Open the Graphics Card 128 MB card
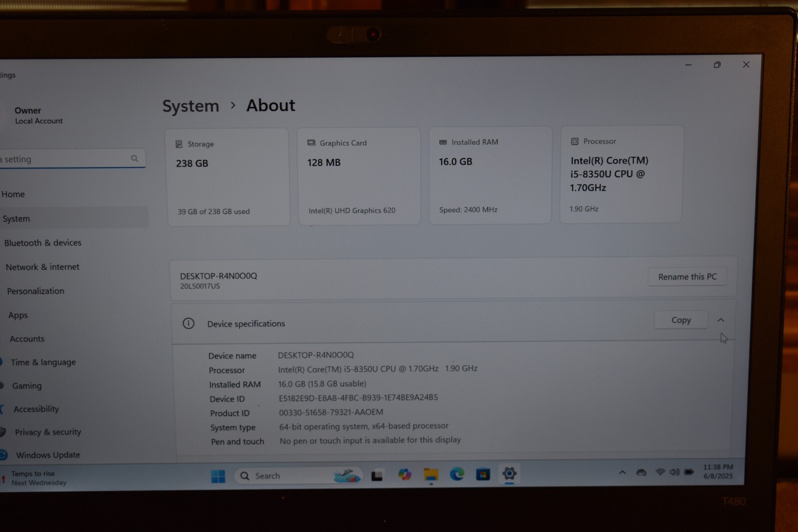 click(x=359, y=176)
